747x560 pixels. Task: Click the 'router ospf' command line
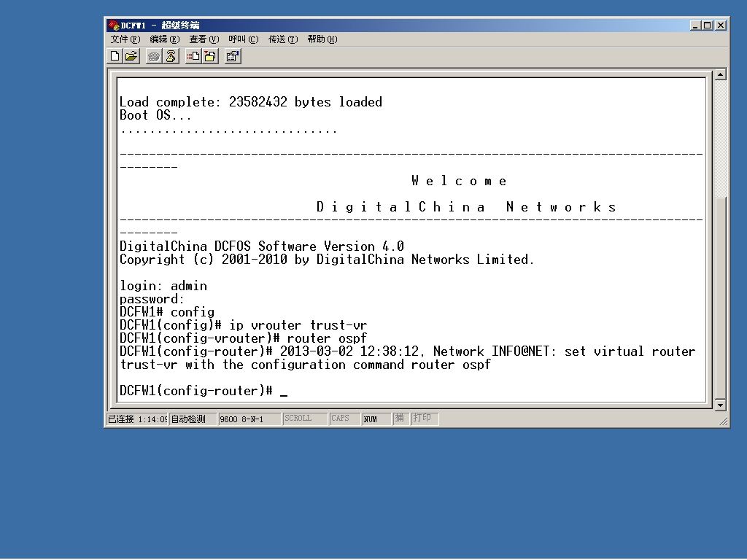pos(243,338)
